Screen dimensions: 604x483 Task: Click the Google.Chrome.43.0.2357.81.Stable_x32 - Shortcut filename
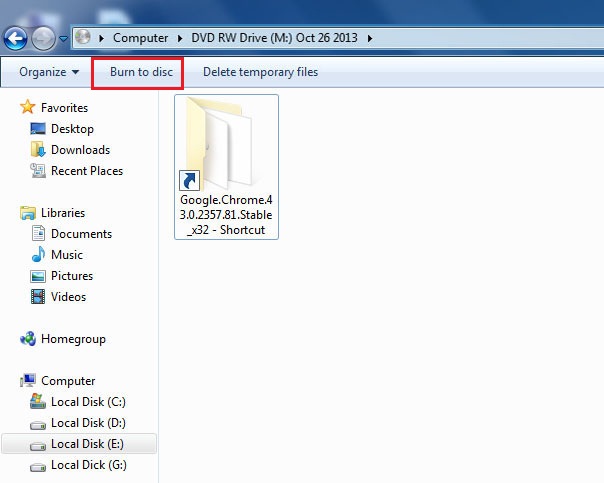point(226,215)
